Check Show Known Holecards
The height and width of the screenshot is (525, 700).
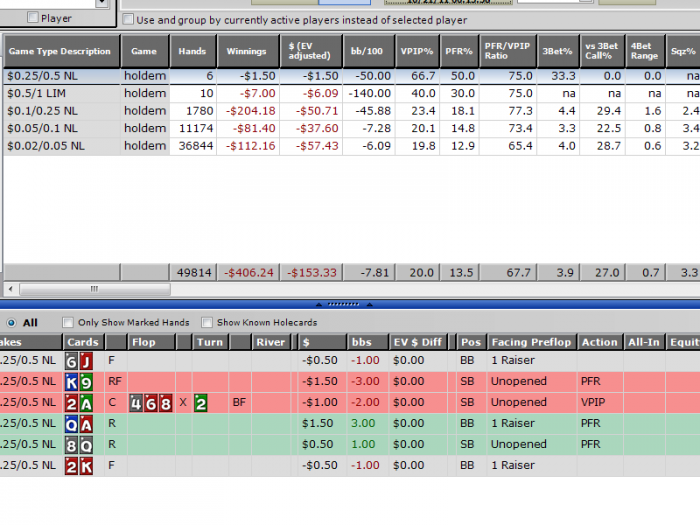tap(207, 322)
